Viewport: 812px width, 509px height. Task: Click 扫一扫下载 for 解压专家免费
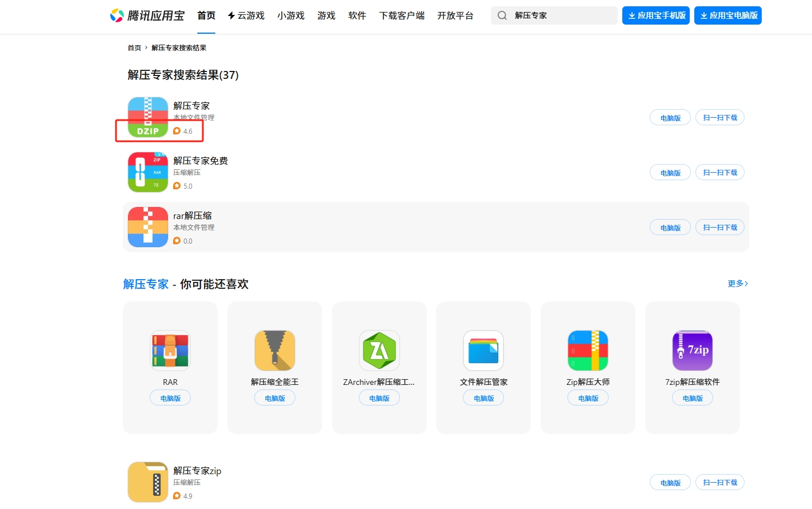click(720, 173)
